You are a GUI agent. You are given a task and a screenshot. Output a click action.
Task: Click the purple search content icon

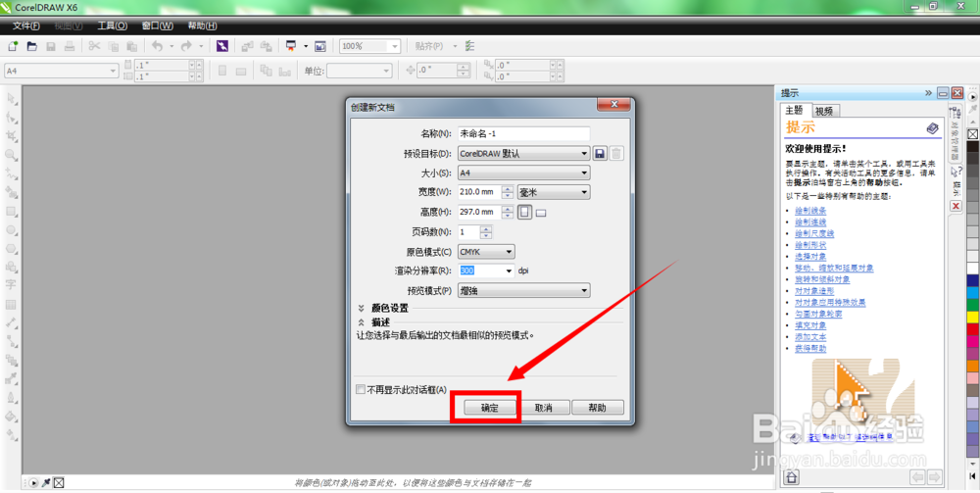(222, 46)
